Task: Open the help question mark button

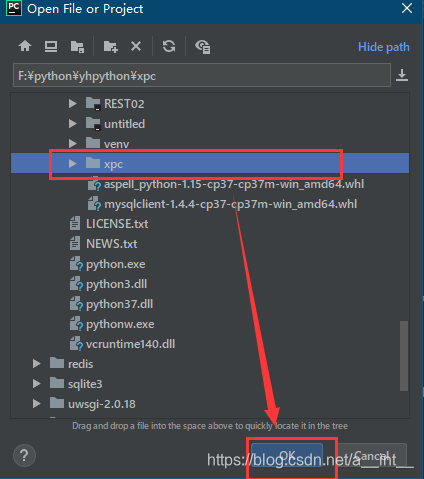Action: pos(24,455)
